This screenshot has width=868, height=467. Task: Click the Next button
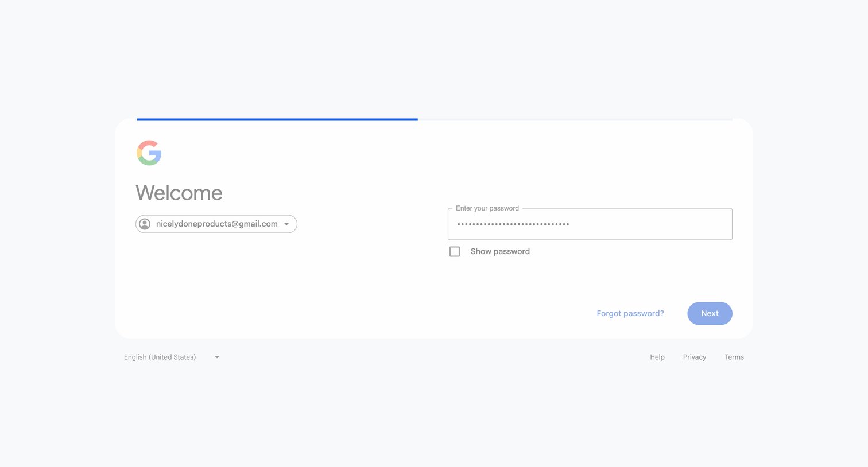[x=710, y=313]
